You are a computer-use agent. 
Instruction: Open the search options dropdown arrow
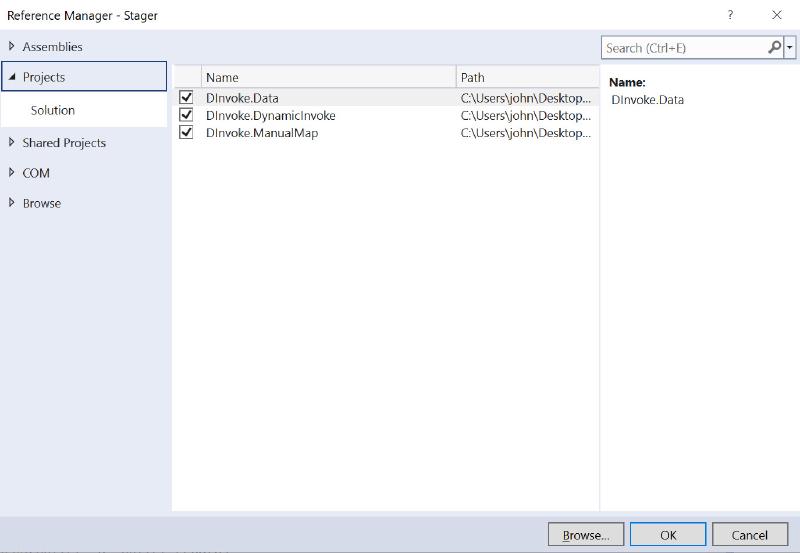click(790, 47)
